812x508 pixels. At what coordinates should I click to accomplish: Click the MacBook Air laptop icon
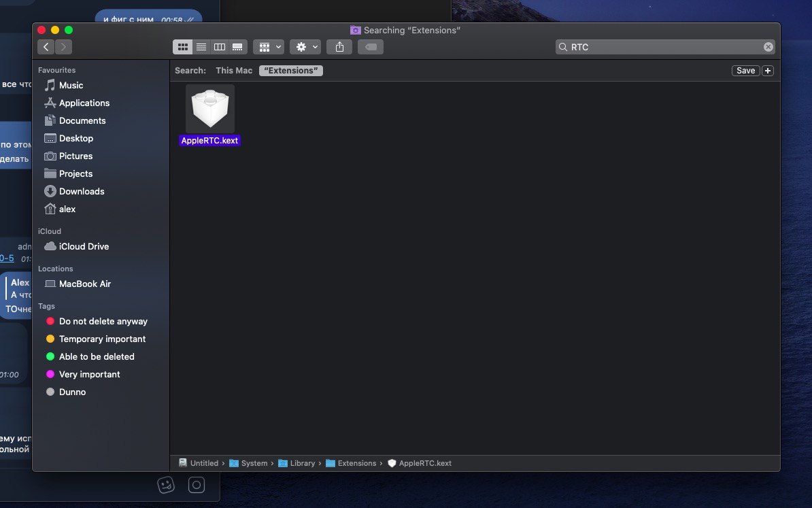[x=50, y=284]
